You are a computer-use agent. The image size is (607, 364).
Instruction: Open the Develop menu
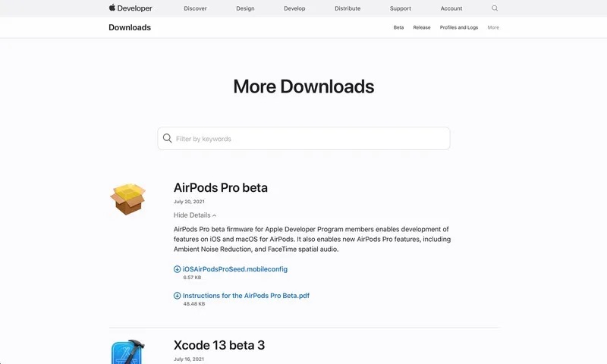(294, 8)
